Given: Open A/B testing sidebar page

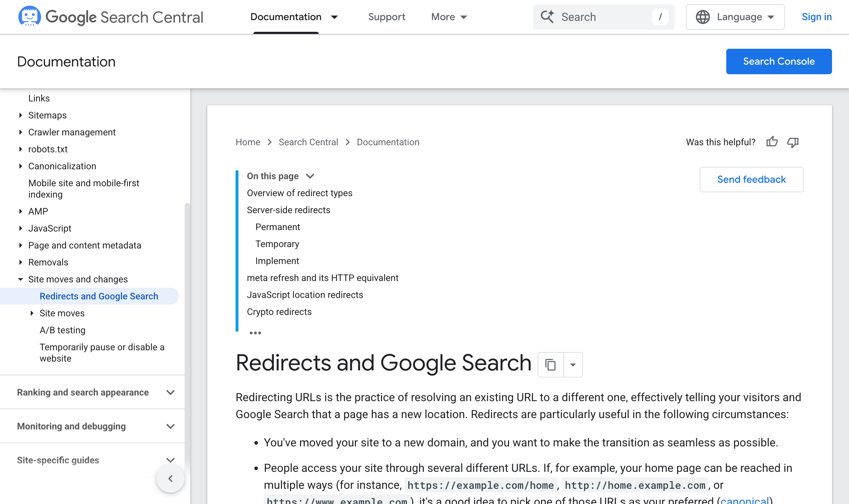Looking at the screenshot, I should click(63, 330).
